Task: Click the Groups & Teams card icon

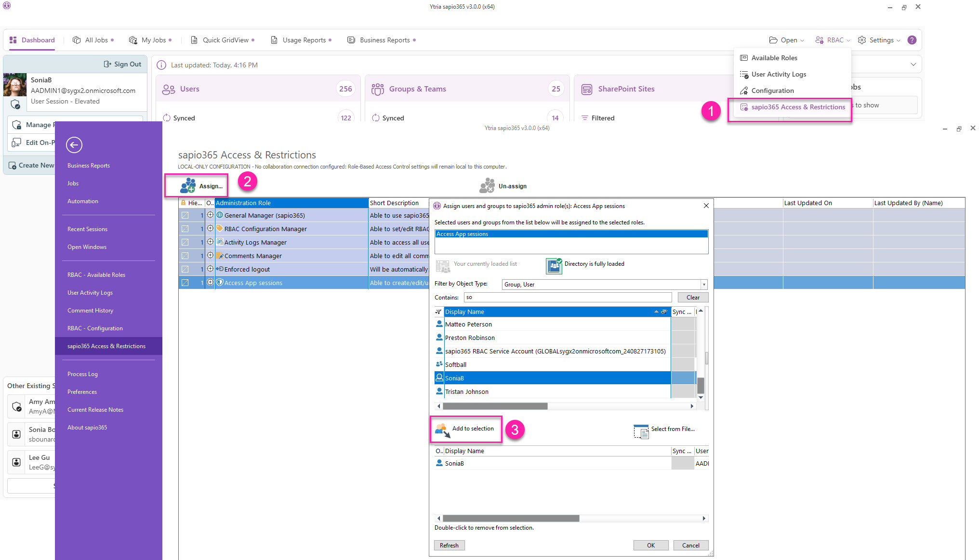Action: [x=378, y=89]
